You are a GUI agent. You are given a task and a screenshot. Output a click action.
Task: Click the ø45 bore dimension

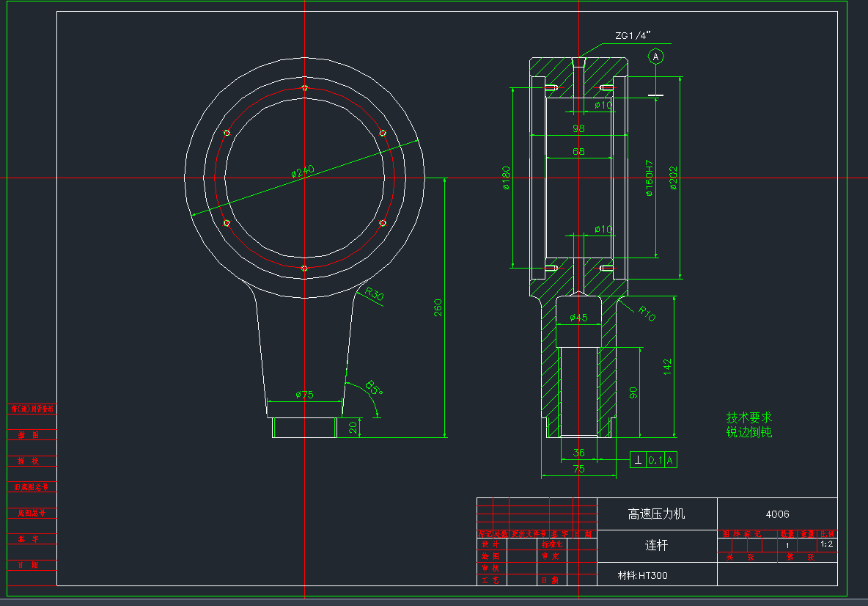pyautogui.click(x=578, y=318)
